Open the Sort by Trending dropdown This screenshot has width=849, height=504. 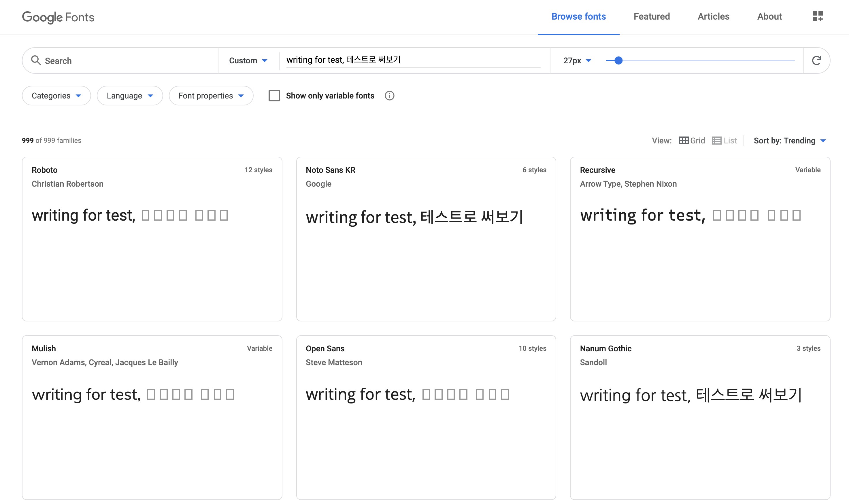(790, 141)
